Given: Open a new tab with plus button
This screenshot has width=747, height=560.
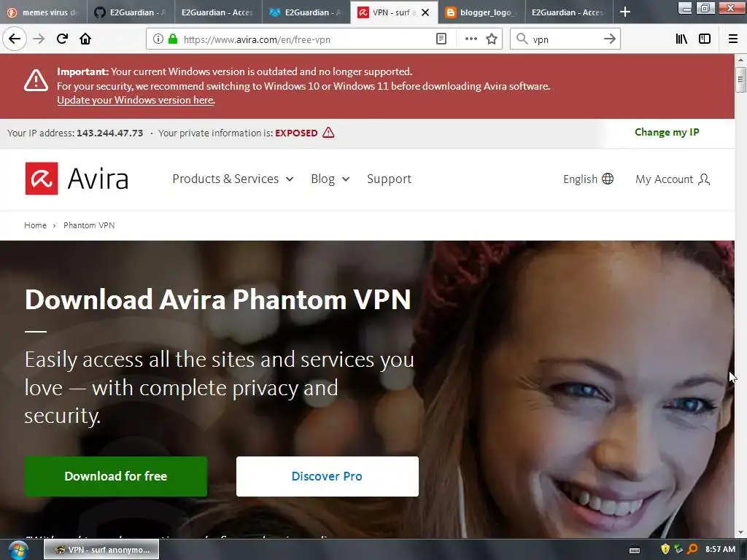Looking at the screenshot, I should (x=625, y=12).
